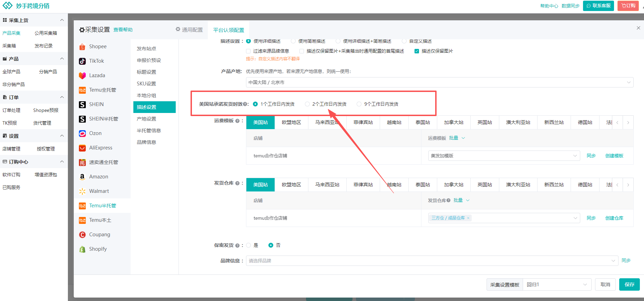The image size is (644, 301).
Task: Click the Shopee platform icon
Action: [82, 47]
